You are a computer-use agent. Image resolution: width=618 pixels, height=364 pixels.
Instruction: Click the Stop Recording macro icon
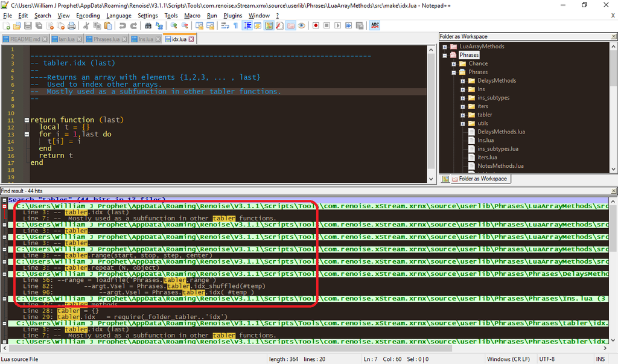(x=327, y=25)
